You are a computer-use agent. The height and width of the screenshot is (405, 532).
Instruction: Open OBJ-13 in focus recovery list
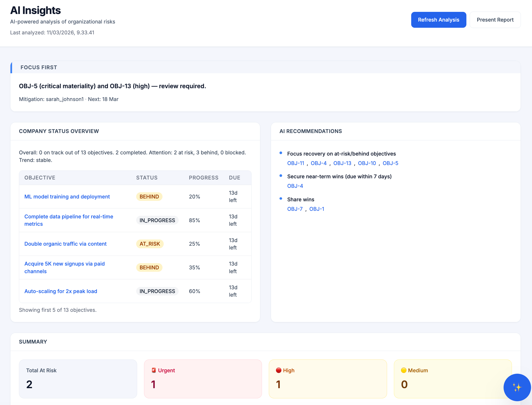(342, 163)
